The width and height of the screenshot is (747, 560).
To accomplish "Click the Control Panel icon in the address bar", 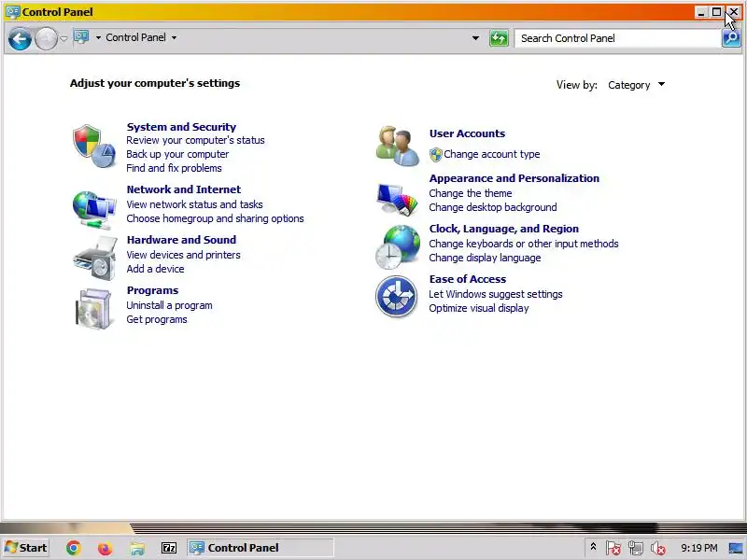I will coord(81,37).
